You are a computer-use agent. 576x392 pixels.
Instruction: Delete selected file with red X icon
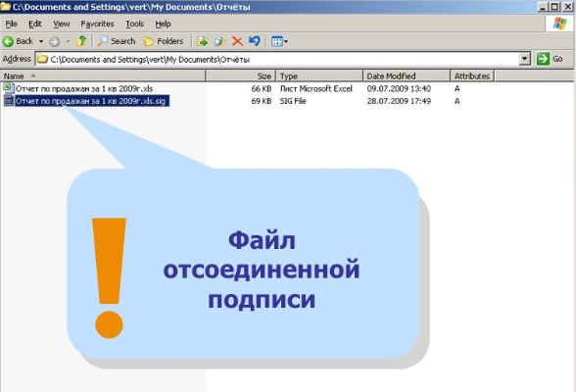point(237,41)
